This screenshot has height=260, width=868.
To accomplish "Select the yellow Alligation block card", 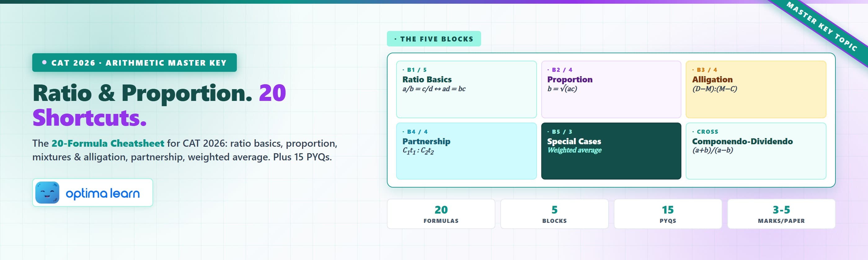I will pyautogui.click(x=756, y=89).
